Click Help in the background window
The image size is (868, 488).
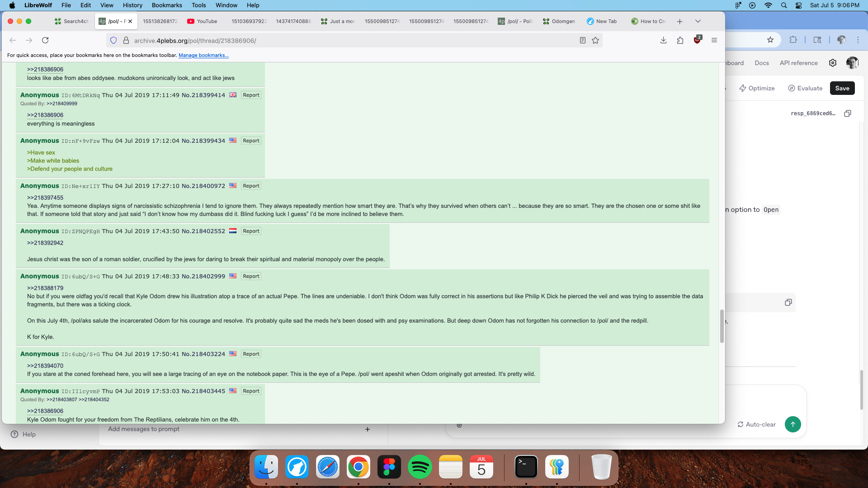[24, 434]
